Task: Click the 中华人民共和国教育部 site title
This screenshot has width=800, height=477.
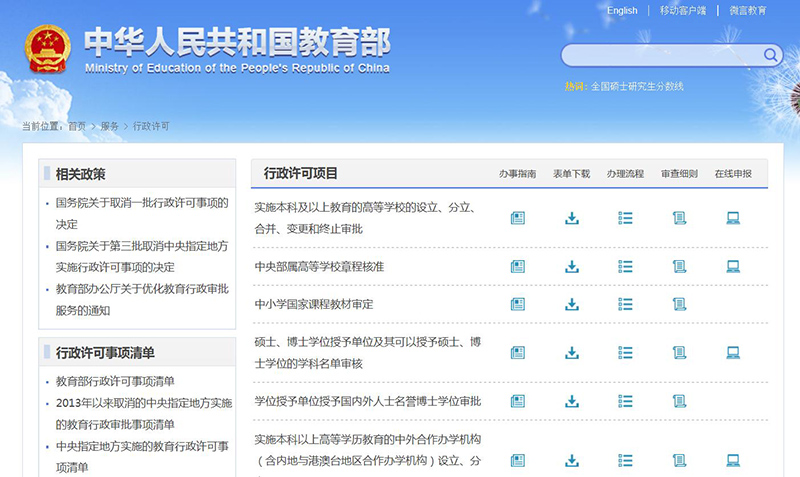Action: (x=237, y=42)
